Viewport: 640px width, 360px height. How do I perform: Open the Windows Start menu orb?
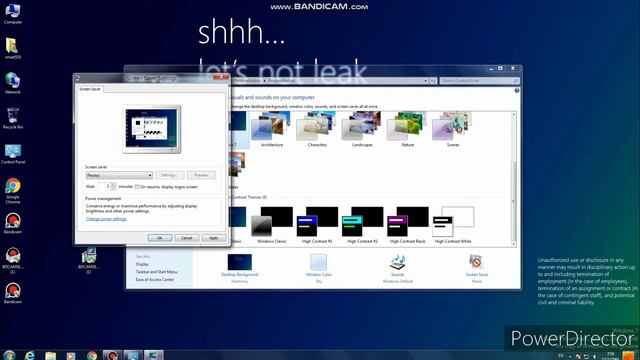(9, 355)
